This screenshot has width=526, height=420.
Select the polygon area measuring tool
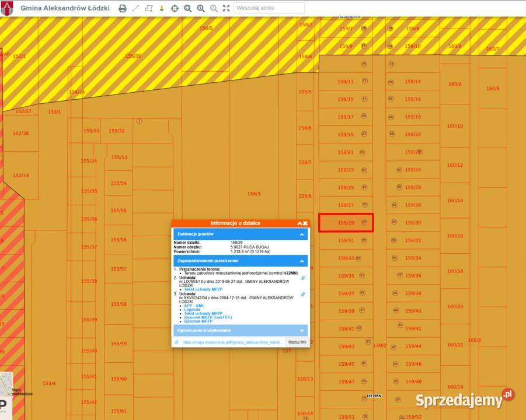click(148, 9)
